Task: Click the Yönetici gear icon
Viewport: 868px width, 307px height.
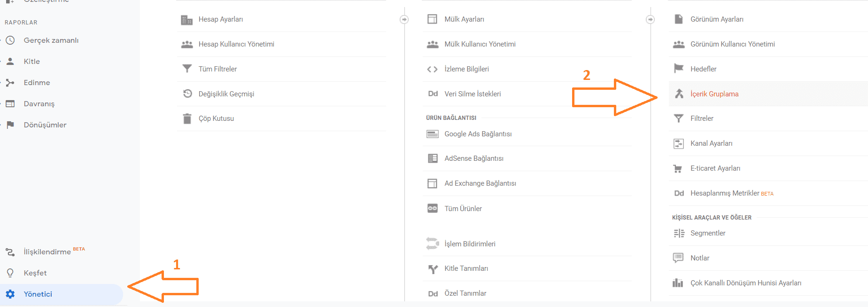Action: [x=10, y=294]
